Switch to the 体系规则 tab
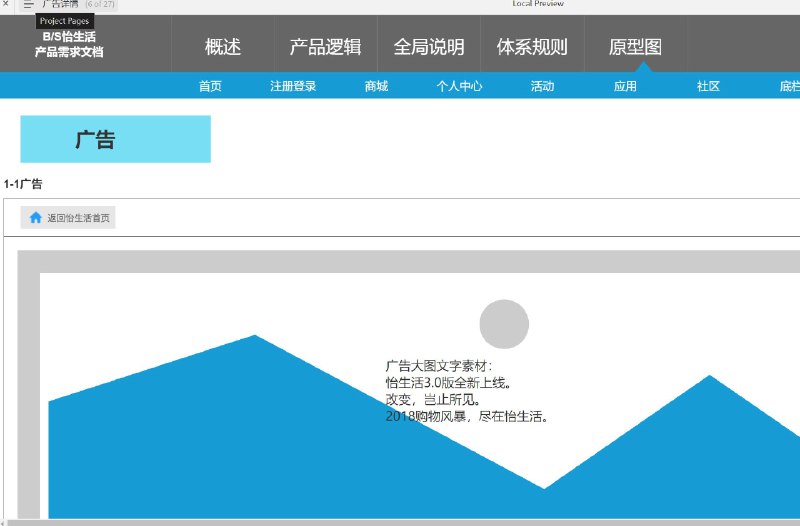800x526 pixels. click(532, 47)
